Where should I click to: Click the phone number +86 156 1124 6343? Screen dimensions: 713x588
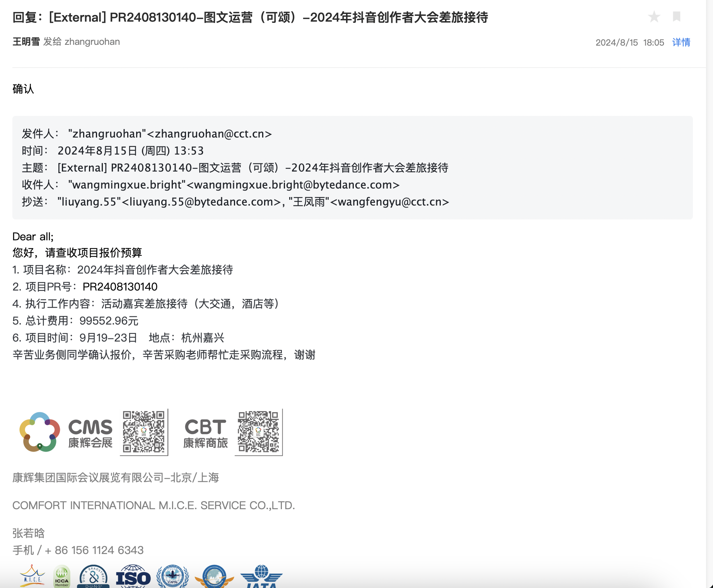point(94,550)
